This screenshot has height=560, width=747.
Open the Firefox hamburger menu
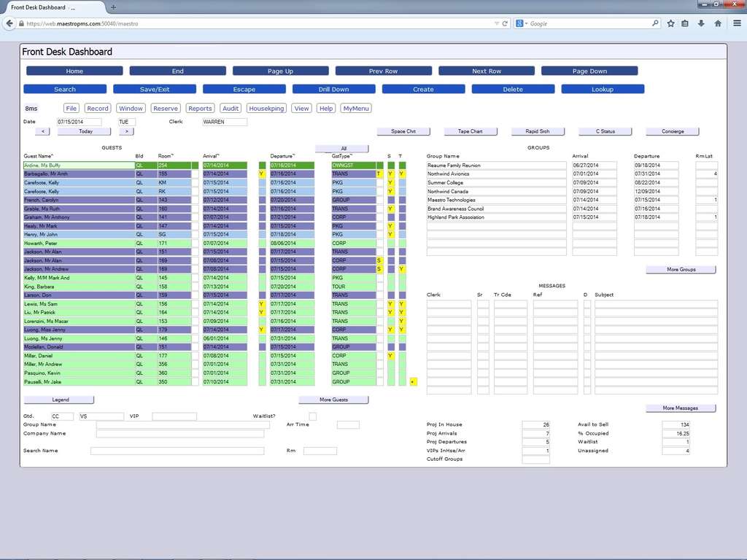click(738, 23)
